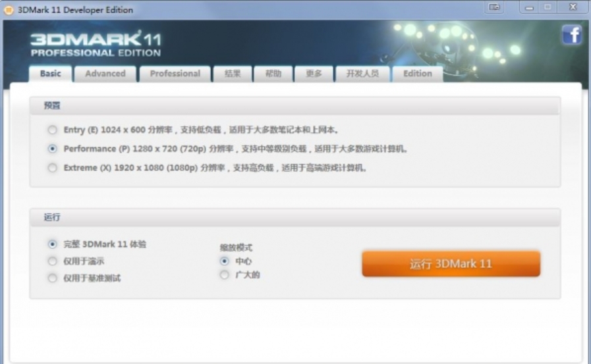This screenshot has height=364, width=591.
Task: Choose the full 3DMark 11 experience option
Action: coord(53,244)
